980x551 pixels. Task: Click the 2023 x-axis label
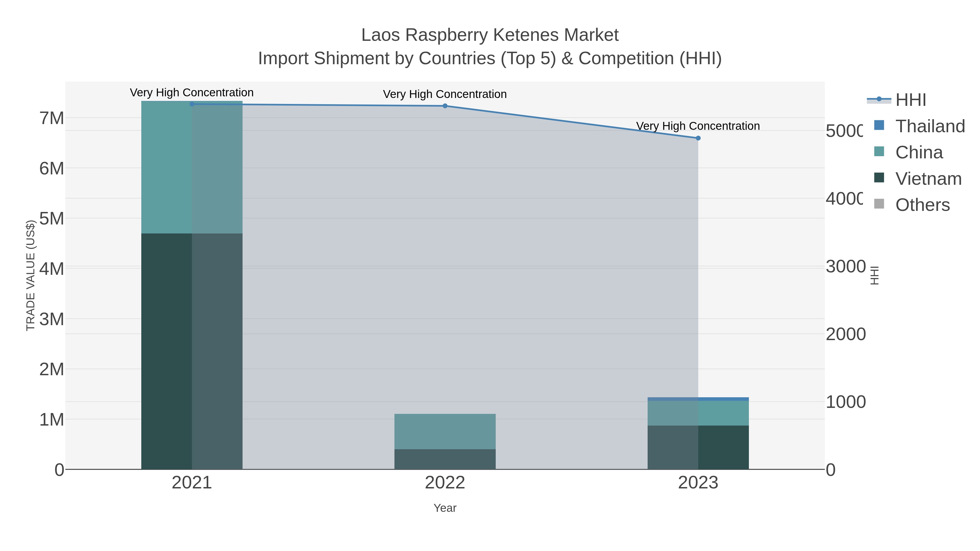[x=698, y=483]
